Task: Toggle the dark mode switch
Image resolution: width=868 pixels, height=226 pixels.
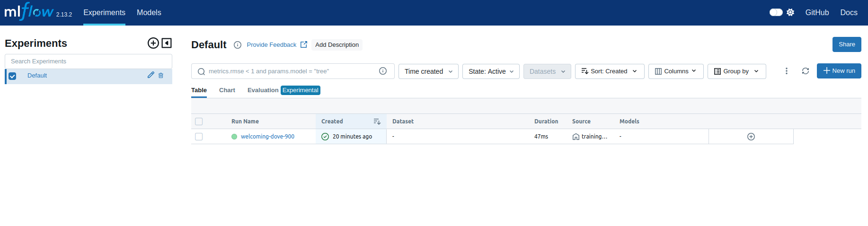Action: [776, 12]
